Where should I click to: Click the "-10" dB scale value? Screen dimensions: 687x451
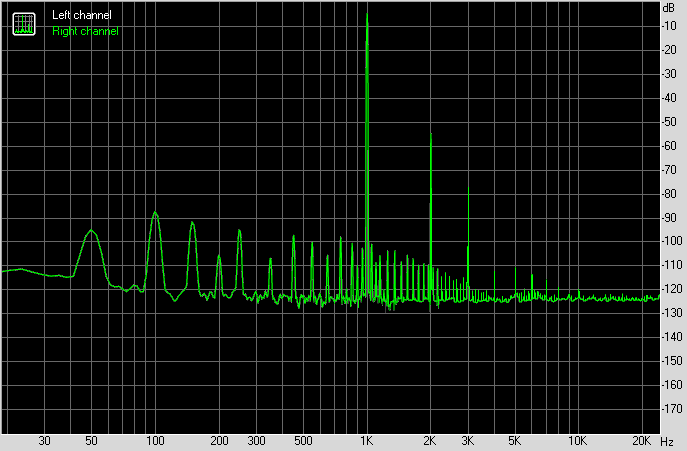tap(669, 26)
